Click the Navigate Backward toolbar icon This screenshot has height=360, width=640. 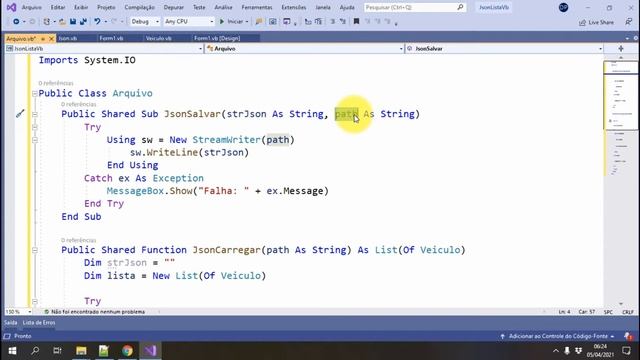pyautogui.click(x=16, y=22)
